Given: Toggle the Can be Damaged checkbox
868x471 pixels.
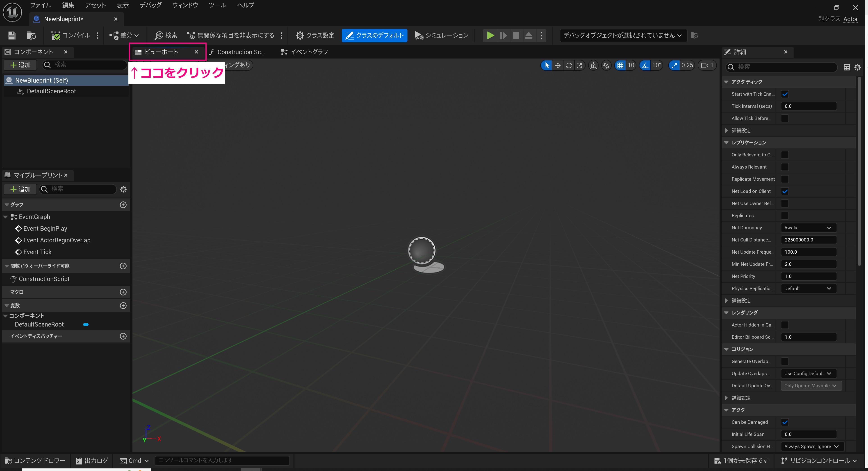Looking at the screenshot, I should (x=785, y=422).
